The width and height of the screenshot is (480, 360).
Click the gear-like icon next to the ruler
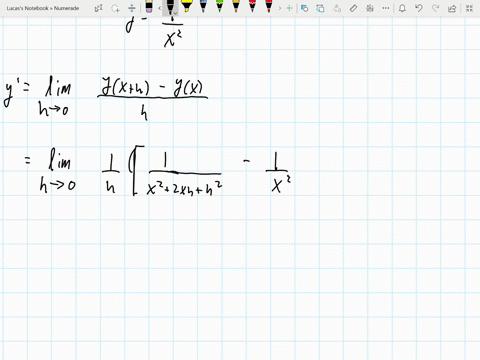coord(370,8)
